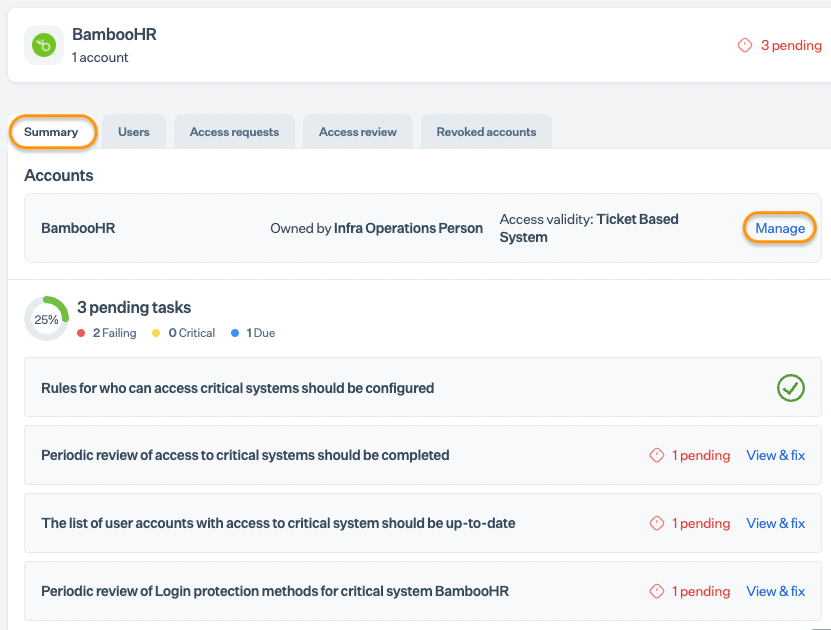Click View & fix for Periodic review of access

pos(775,455)
